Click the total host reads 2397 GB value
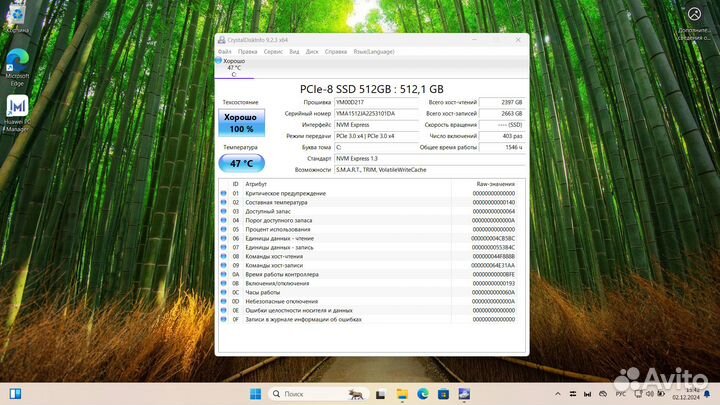Screen dimensions: 720x405 [501, 102]
